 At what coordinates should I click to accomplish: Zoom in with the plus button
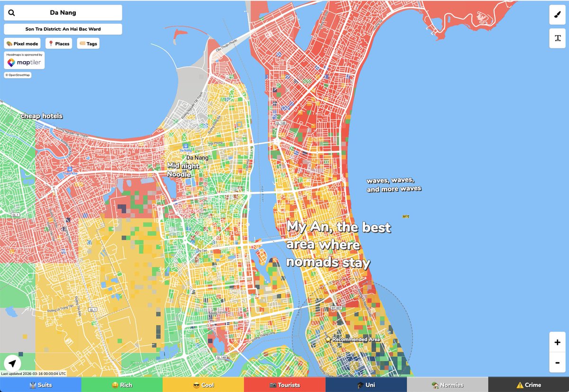(557, 342)
